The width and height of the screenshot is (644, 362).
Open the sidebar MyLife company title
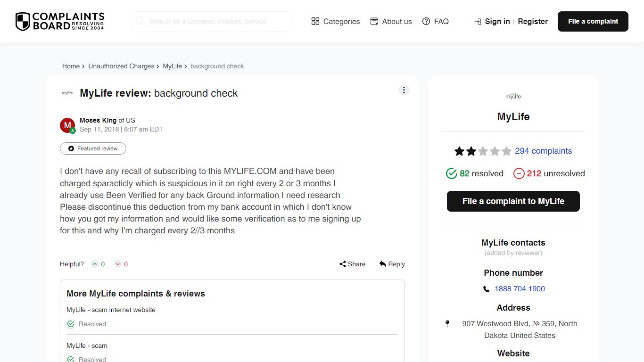click(513, 116)
